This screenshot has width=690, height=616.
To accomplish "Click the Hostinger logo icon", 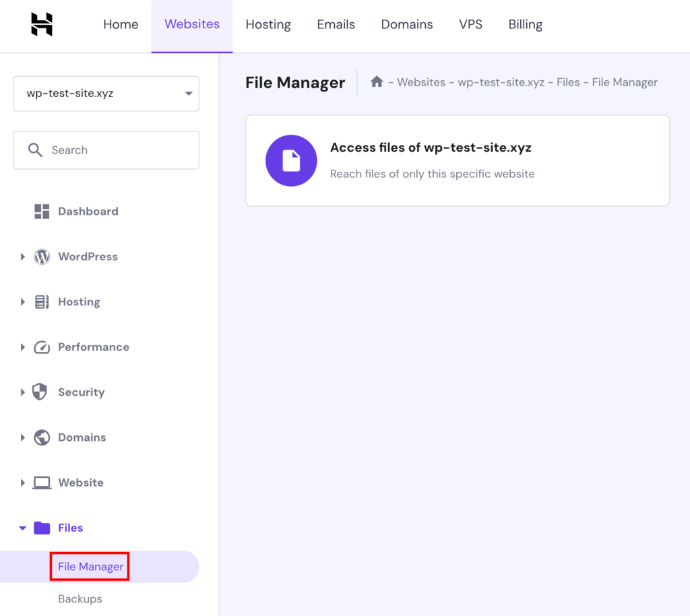I will pyautogui.click(x=42, y=24).
